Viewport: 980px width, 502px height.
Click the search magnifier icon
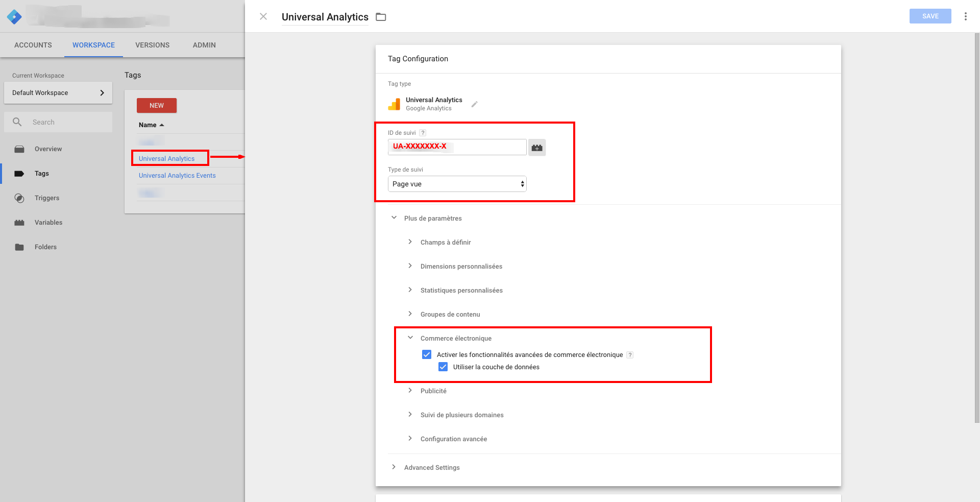[17, 122]
